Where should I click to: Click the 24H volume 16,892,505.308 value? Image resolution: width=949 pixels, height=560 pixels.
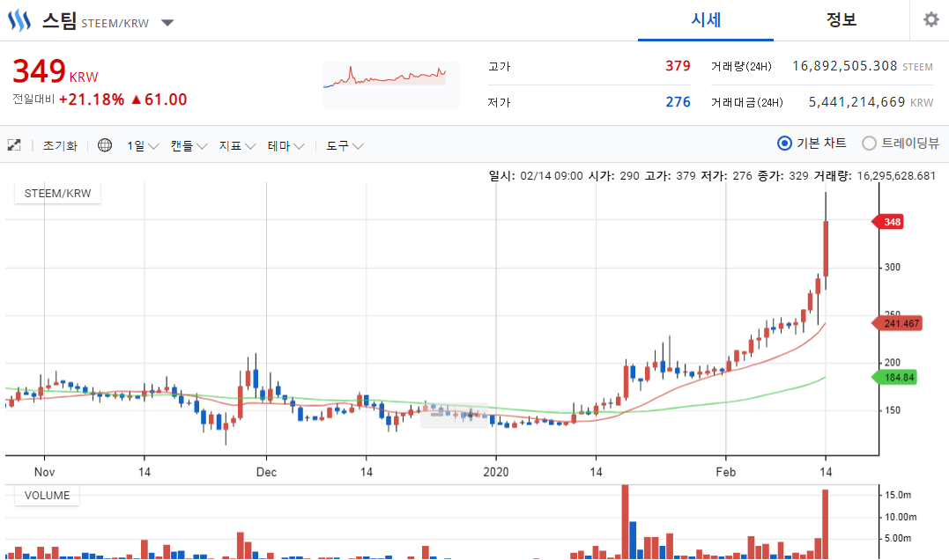pos(845,66)
